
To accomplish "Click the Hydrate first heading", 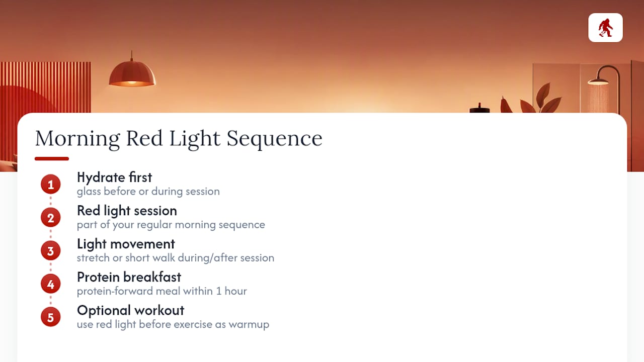I will click(114, 177).
